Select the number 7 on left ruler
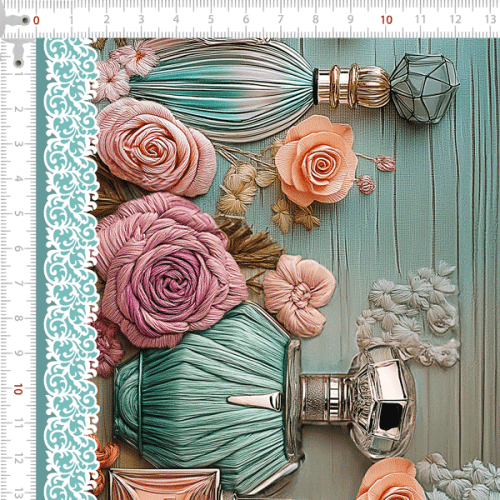500x500 pixels. point(19,284)
